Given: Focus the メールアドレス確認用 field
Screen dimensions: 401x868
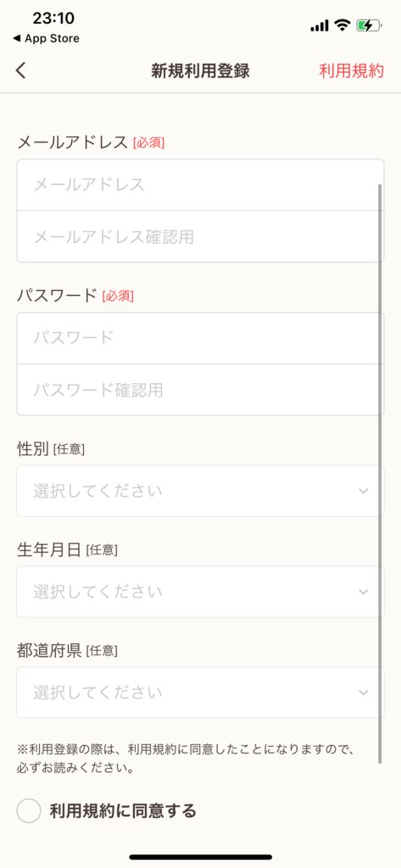Looking at the screenshot, I should [x=200, y=237].
